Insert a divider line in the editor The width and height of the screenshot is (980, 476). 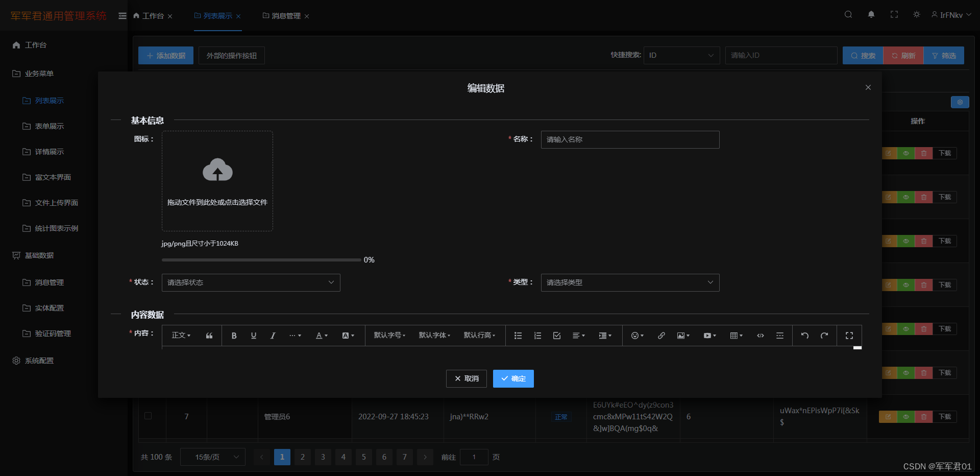tap(780, 336)
